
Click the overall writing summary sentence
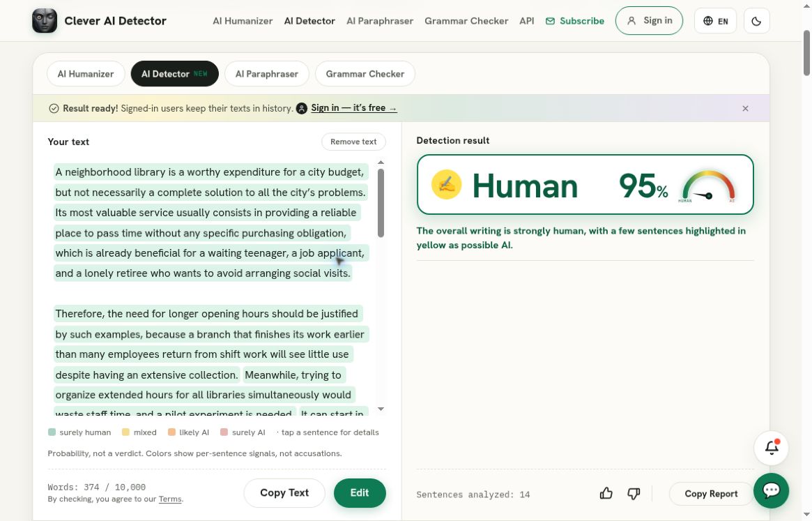(x=581, y=238)
